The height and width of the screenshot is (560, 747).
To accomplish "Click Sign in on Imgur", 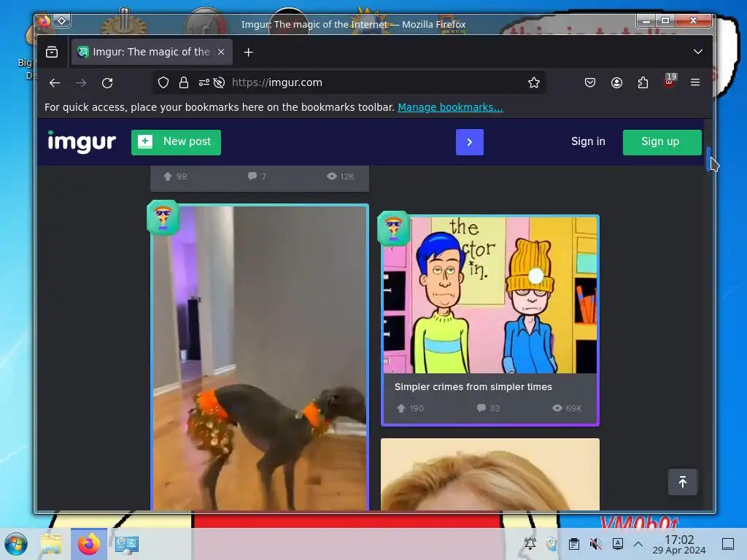I will coord(588,141).
